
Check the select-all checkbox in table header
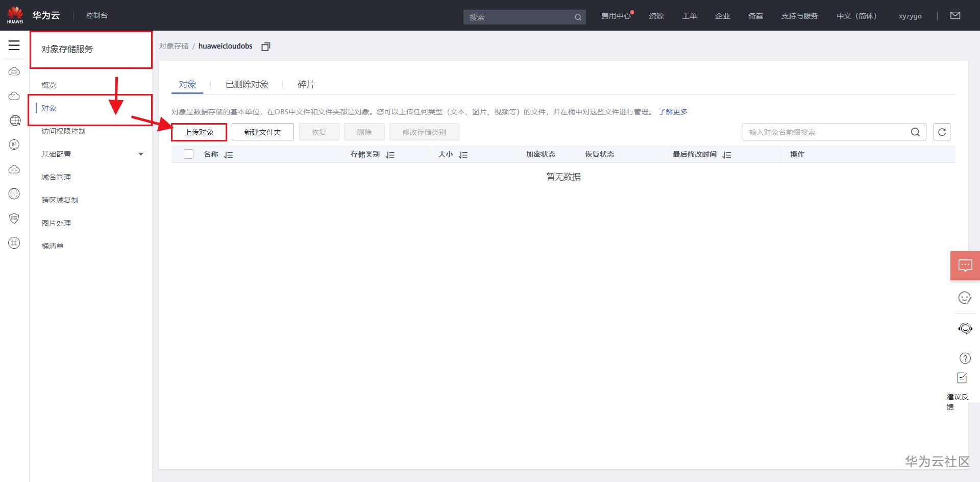(188, 154)
